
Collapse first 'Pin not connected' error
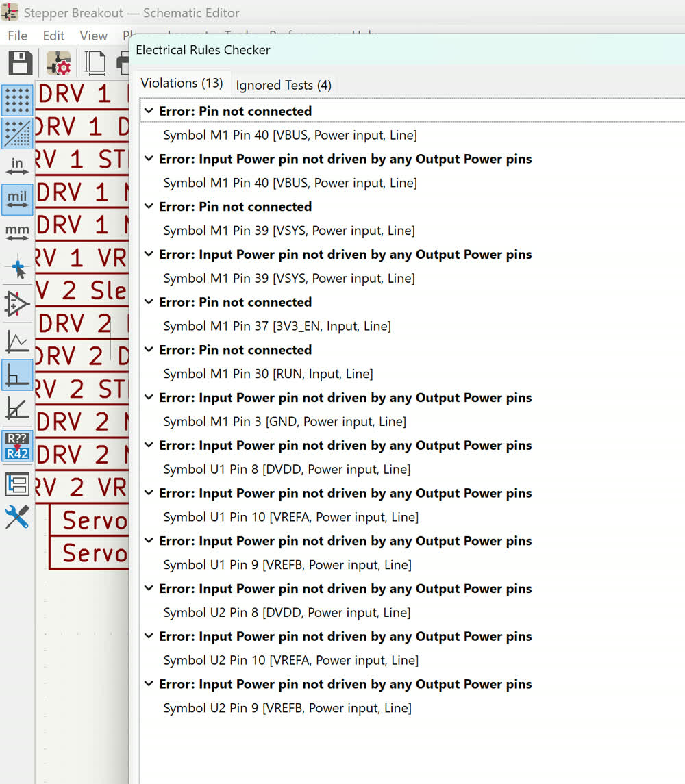(x=149, y=111)
